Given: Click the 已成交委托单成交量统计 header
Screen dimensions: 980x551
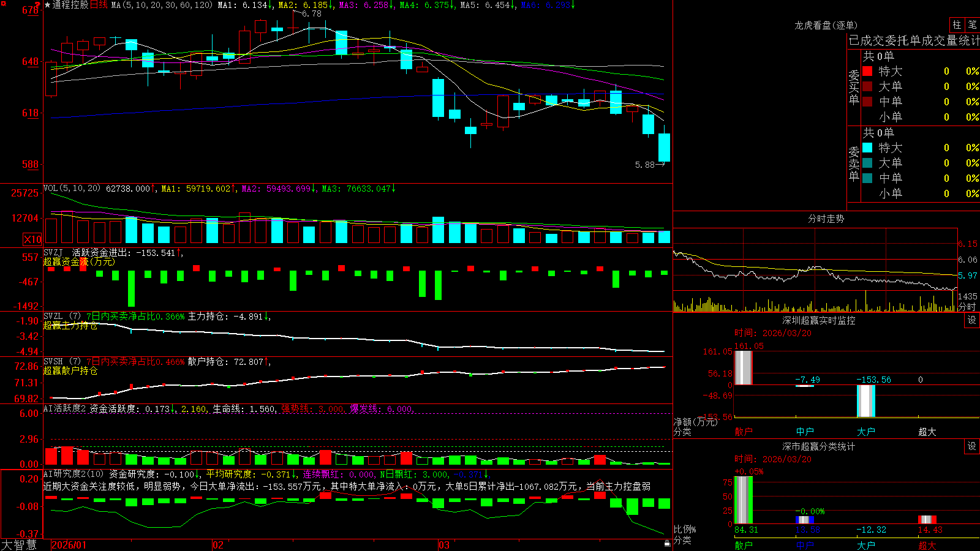Looking at the screenshot, I should [x=914, y=40].
